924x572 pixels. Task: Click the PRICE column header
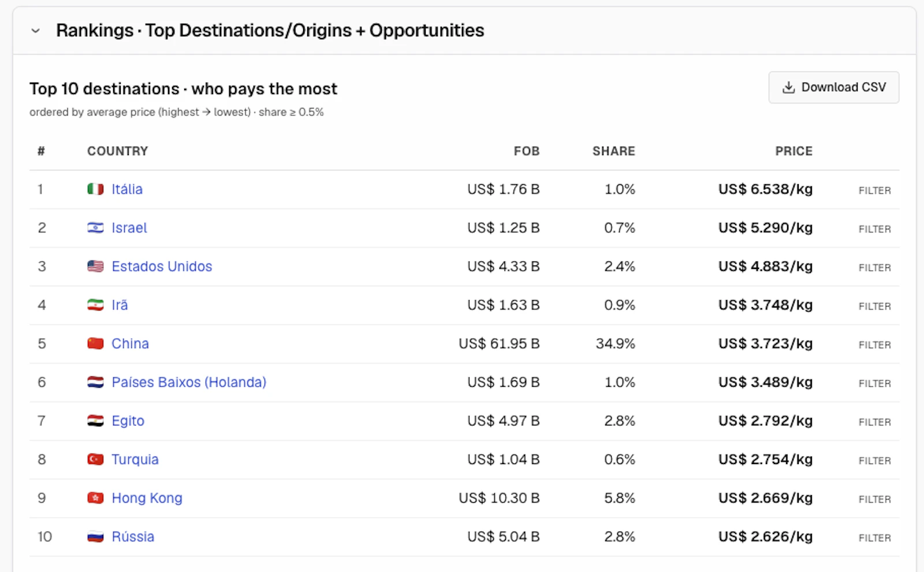(x=794, y=151)
